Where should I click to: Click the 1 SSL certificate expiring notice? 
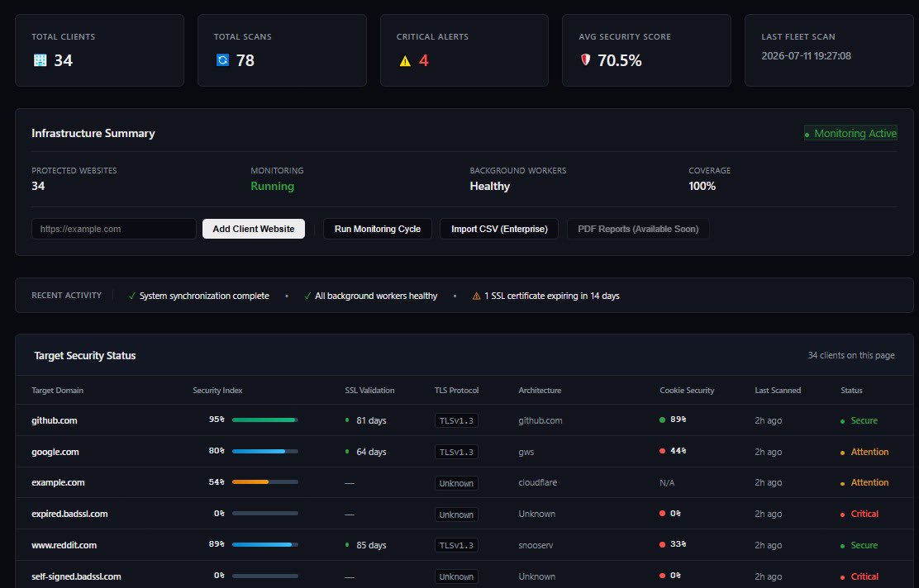click(551, 296)
